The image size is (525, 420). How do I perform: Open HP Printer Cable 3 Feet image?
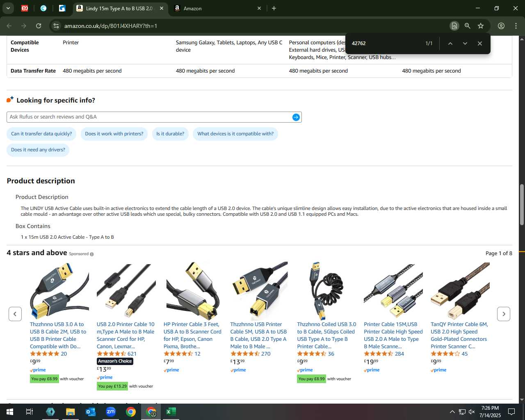pos(193,291)
